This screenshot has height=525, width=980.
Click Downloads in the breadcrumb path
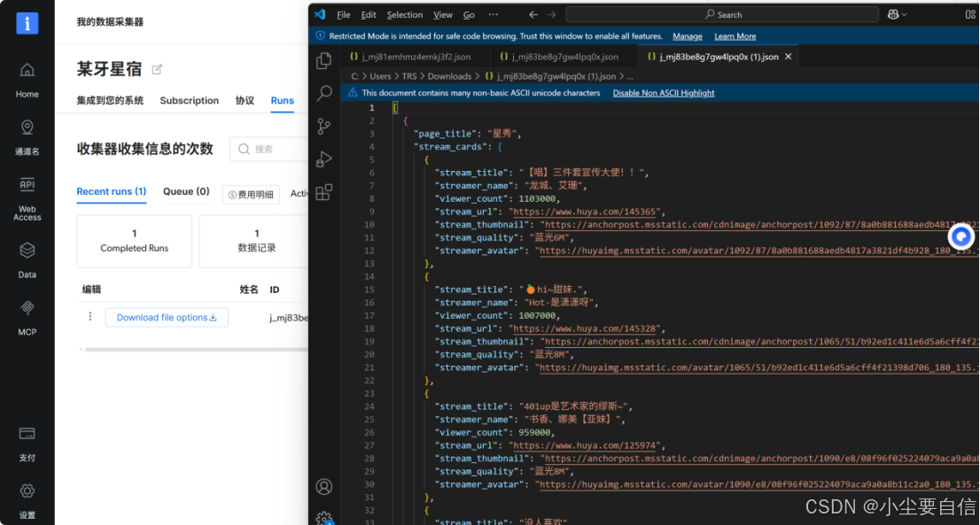(449, 76)
